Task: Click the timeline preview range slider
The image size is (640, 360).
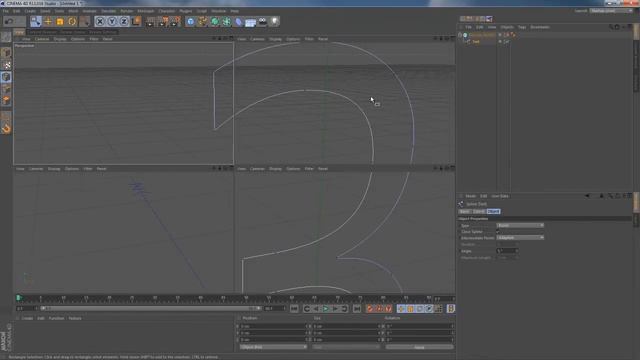Action: pyautogui.click(x=151, y=309)
